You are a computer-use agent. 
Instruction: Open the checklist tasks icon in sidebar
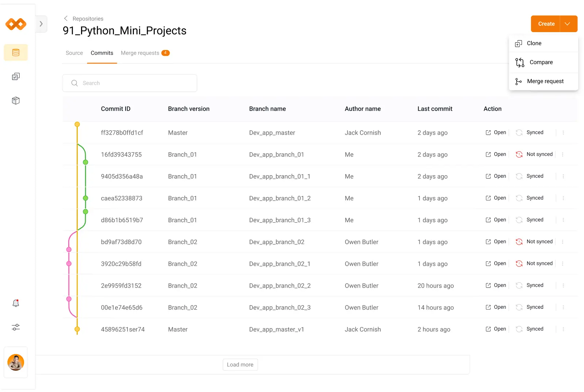16,77
